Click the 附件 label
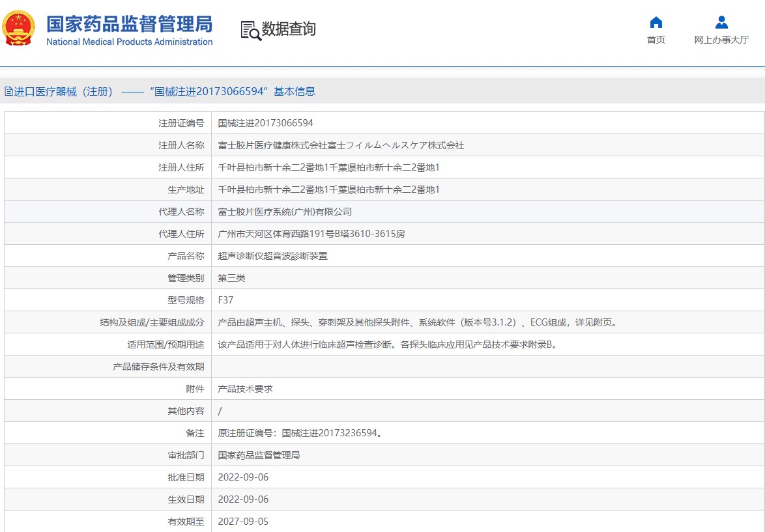Image resolution: width=765 pixels, height=532 pixels. pos(195,389)
